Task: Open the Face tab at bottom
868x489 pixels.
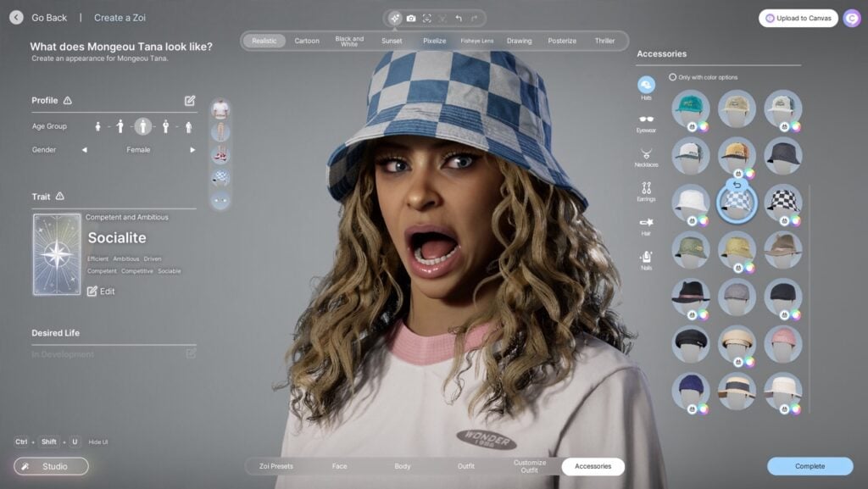Action: pos(339,466)
